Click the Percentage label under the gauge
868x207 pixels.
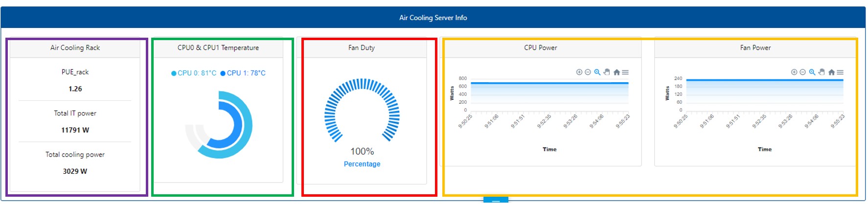pyautogui.click(x=362, y=164)
